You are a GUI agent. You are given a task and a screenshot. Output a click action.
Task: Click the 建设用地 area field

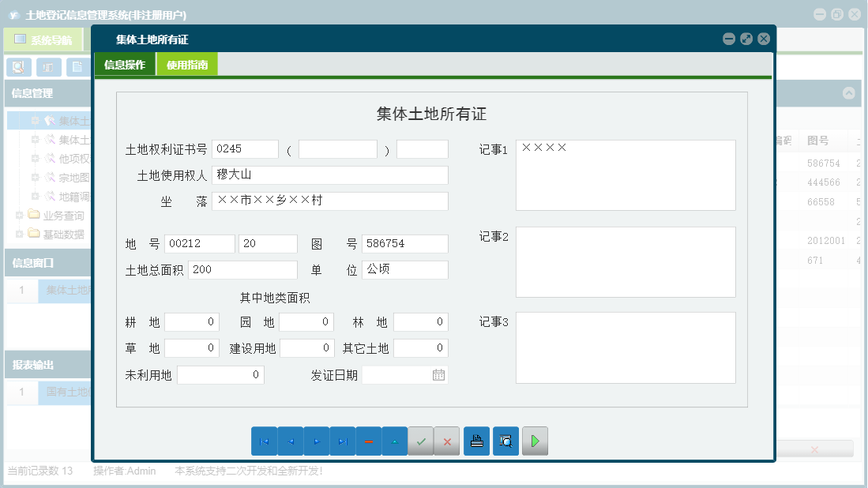(306, 347)
